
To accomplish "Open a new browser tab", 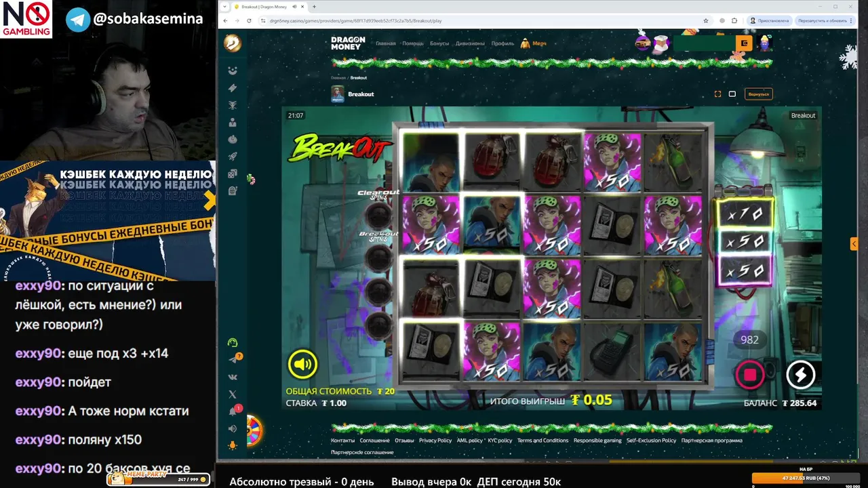I will pyautogui.click(x=314, y=7).
